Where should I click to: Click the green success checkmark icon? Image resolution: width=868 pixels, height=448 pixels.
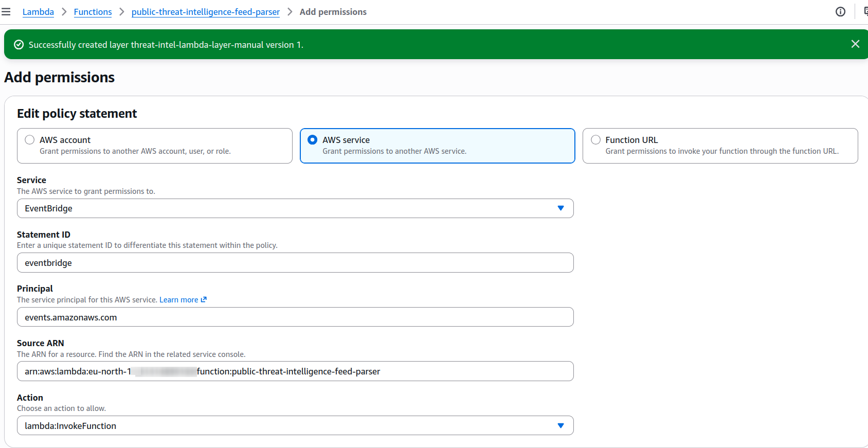(x=19, y=45)
